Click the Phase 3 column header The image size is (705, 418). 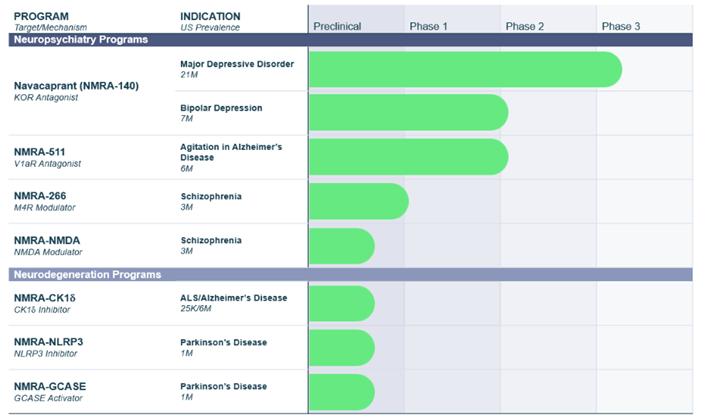click(x=621, y=26)
